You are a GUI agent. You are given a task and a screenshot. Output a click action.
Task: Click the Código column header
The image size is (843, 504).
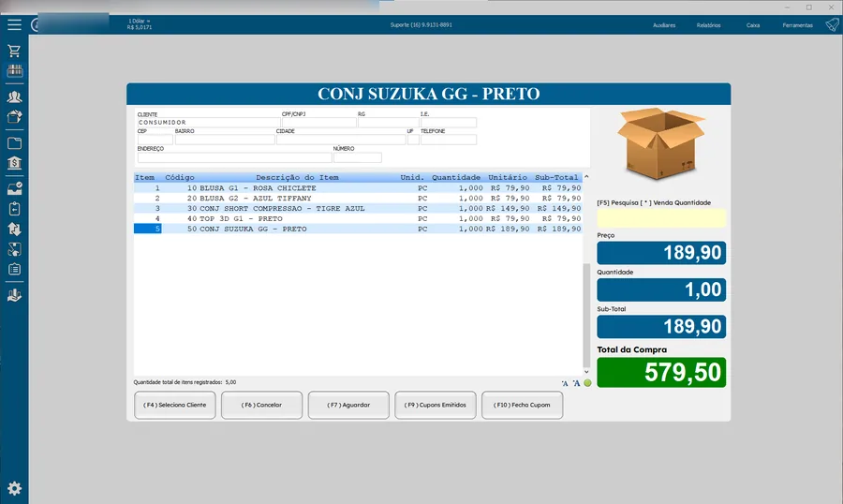[x=180, y=177]
